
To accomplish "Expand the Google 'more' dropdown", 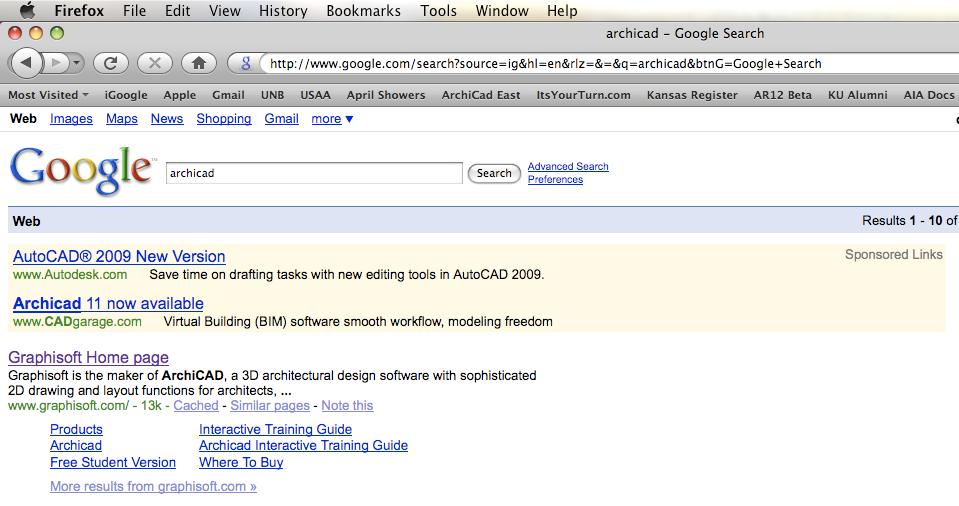I will 332,119.
